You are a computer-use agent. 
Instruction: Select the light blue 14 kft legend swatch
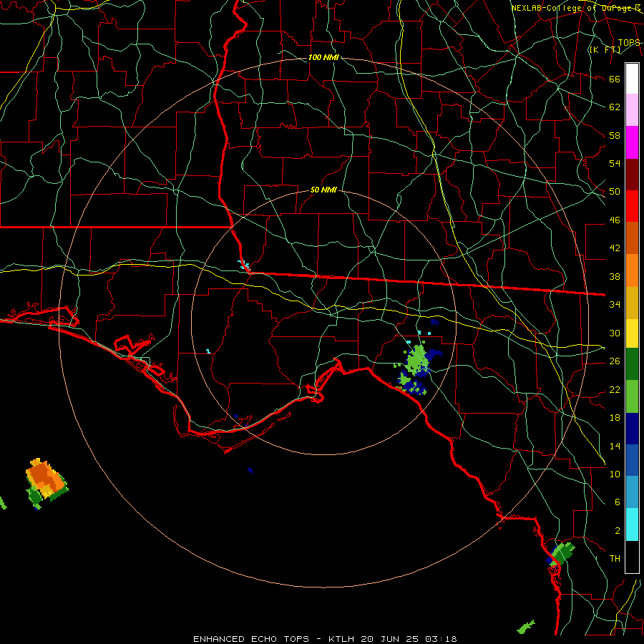pos(632,492)
